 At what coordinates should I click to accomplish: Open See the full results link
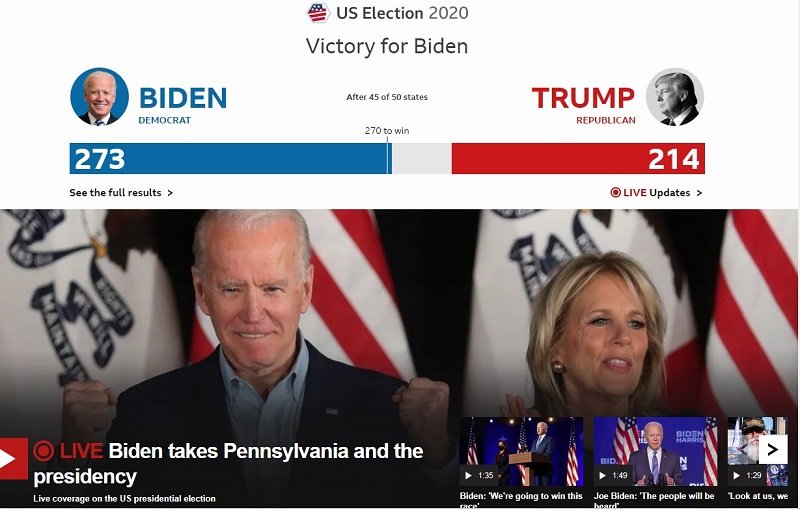point(121,193)
